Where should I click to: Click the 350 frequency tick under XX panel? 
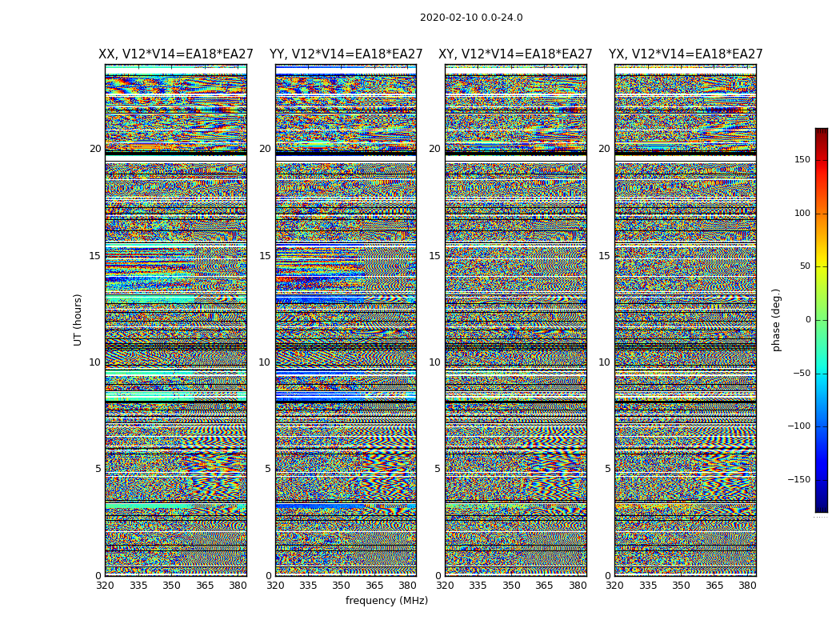tap(171, 586)
